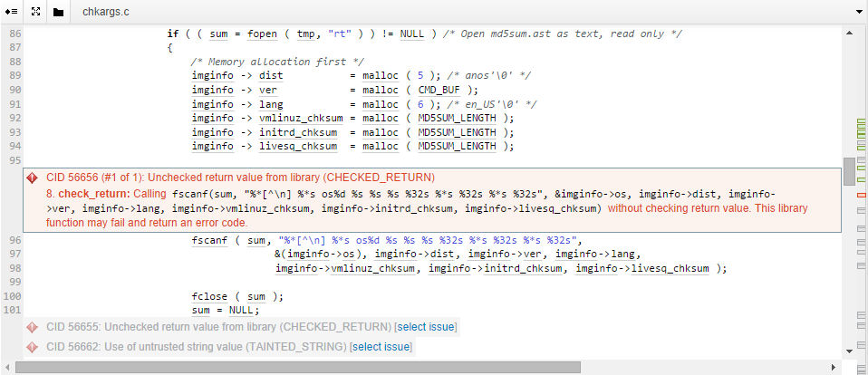Select the chkargs.c file title
This screenshot has height=375, width=868.
tap(106, 12)
